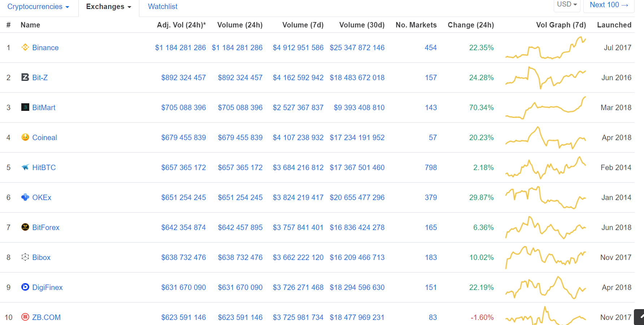Open the Cryptocurrencies dropdown menu
Screen dimensions: 644x325
pyautogui.click(x=38, y=6)
